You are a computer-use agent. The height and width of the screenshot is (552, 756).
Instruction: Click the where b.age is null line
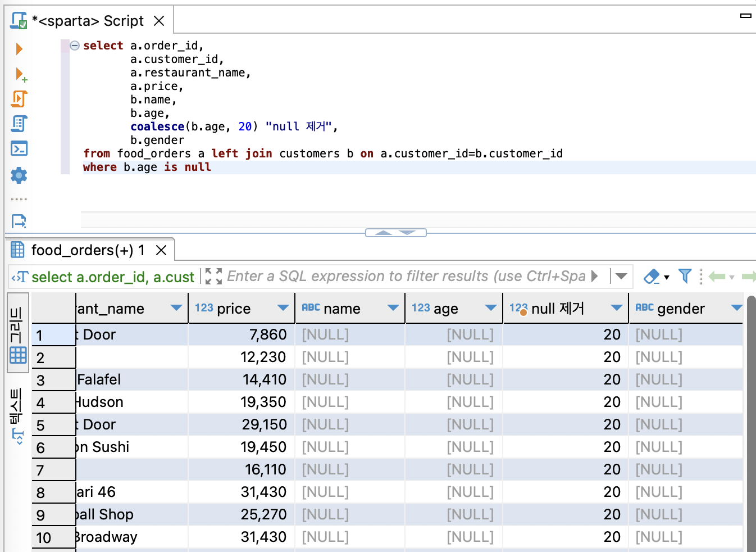click(147, 167)
